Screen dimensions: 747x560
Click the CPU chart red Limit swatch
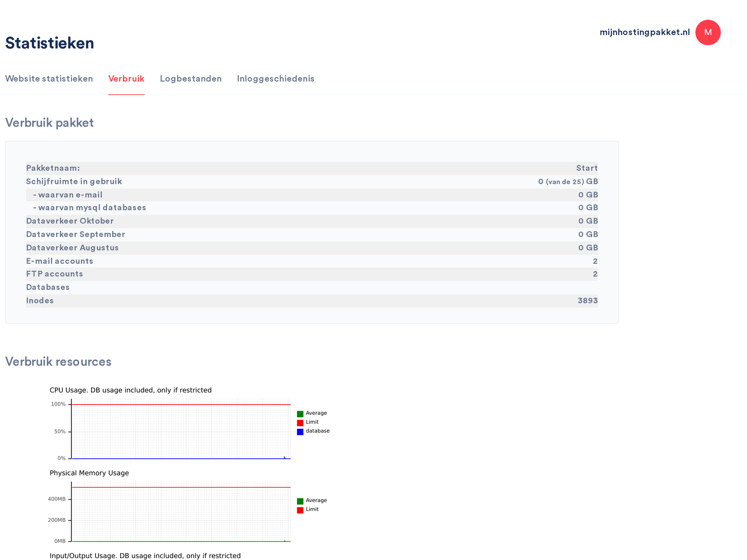300,423
